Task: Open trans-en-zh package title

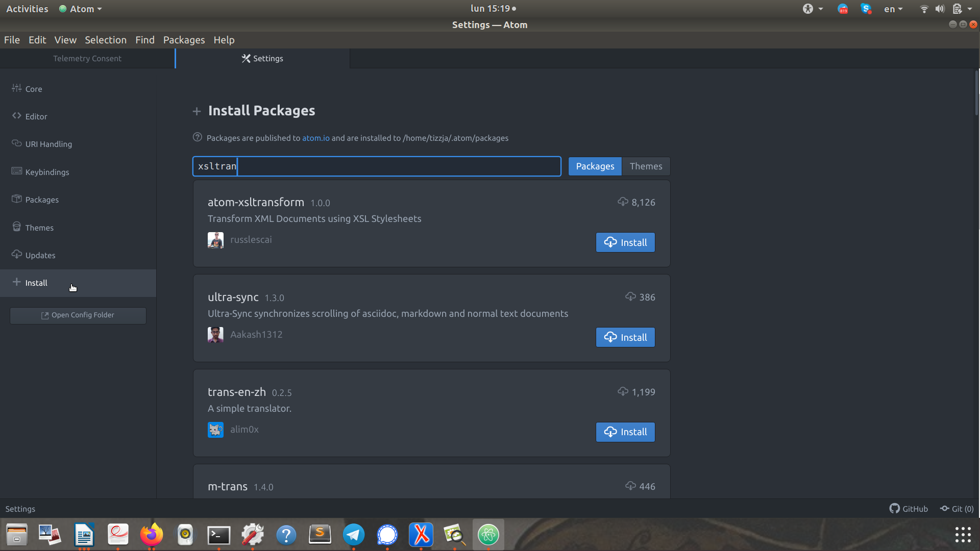Action: point(237,392)
